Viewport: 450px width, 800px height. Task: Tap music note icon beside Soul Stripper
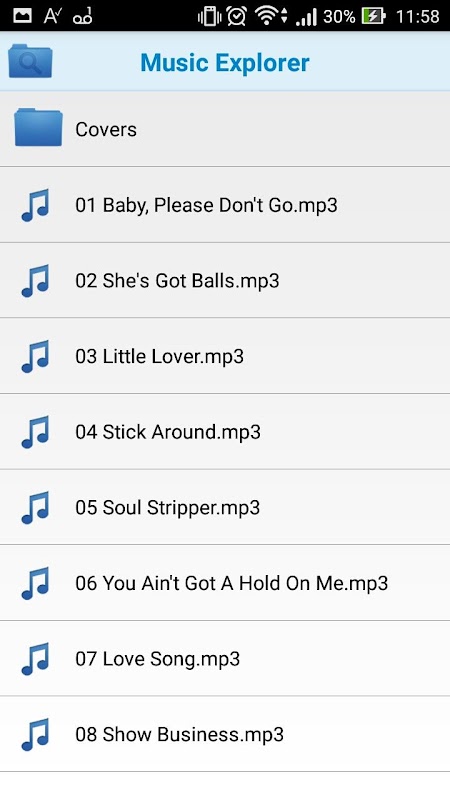pos(35,507)
